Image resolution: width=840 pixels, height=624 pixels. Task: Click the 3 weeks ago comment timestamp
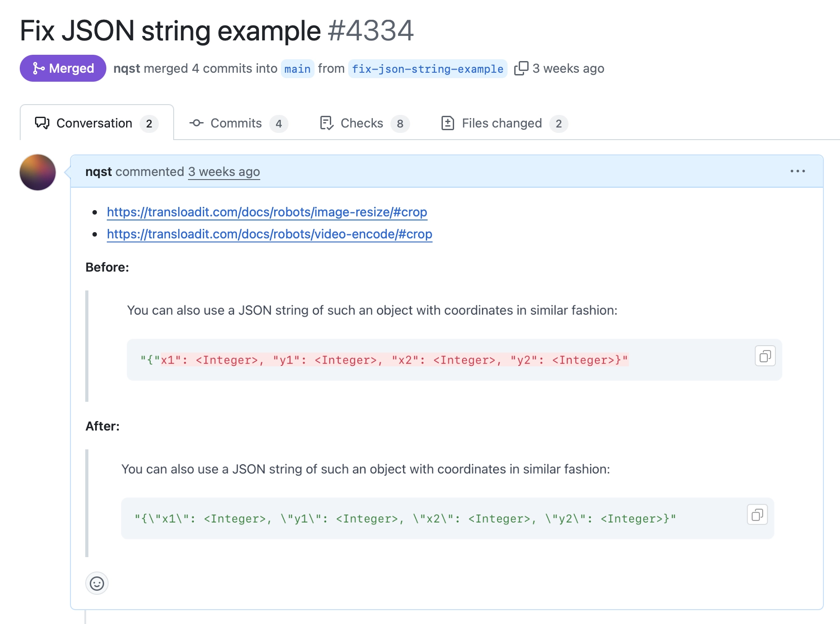pos(223,171)
